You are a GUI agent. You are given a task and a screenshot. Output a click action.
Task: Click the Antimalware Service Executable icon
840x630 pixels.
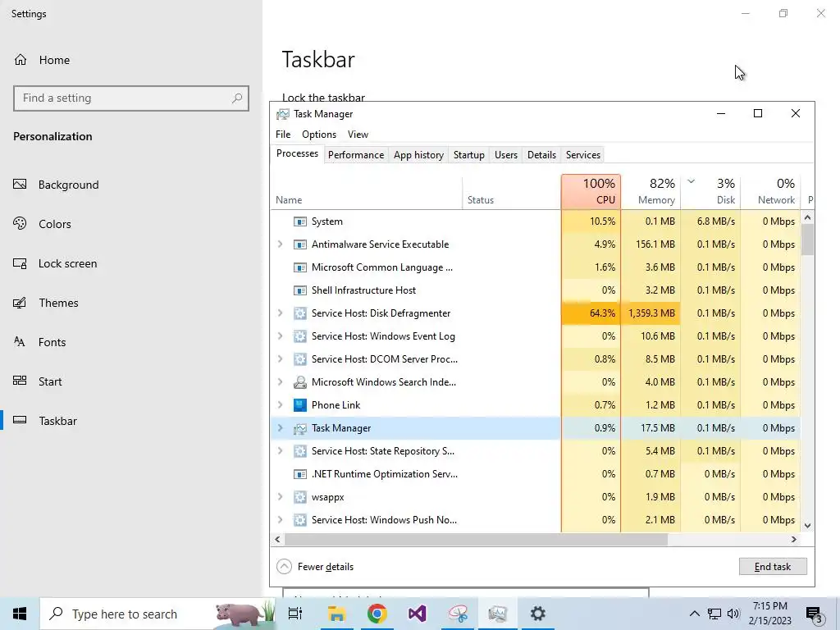[300, 244]
